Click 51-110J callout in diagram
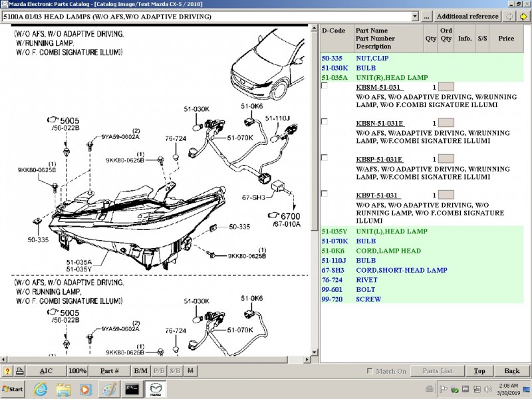 (x=277, y=118)
